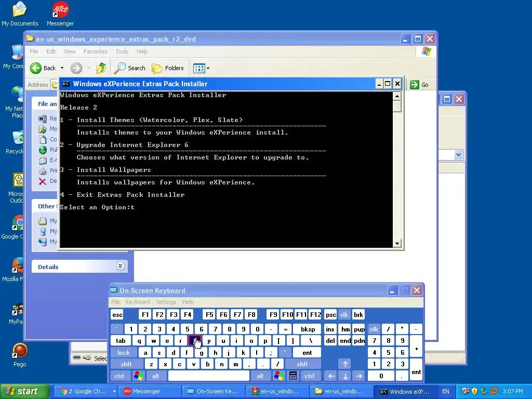Click the console scrollbar up arrow
The width and height of the screenshot is (532, 399).
397,96
